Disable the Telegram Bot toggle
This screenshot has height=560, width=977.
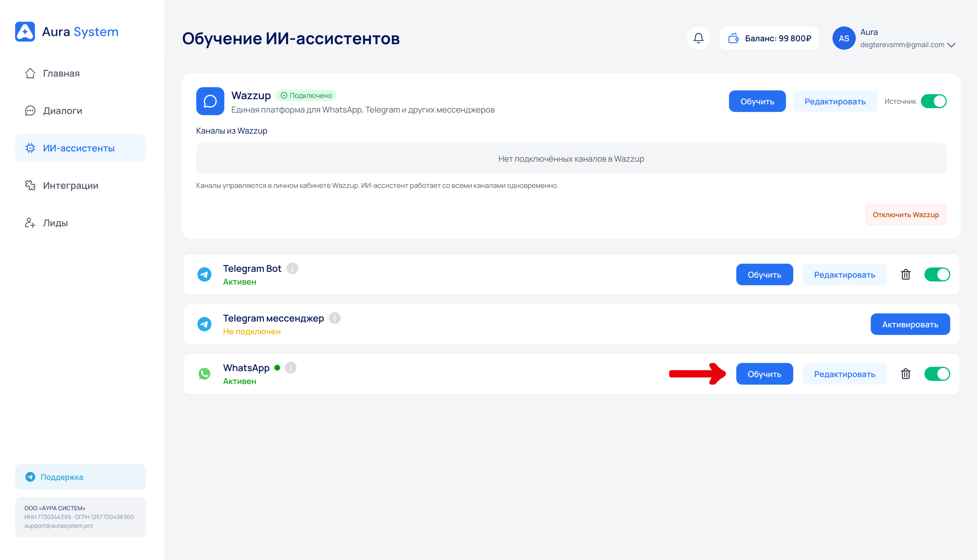937,274
